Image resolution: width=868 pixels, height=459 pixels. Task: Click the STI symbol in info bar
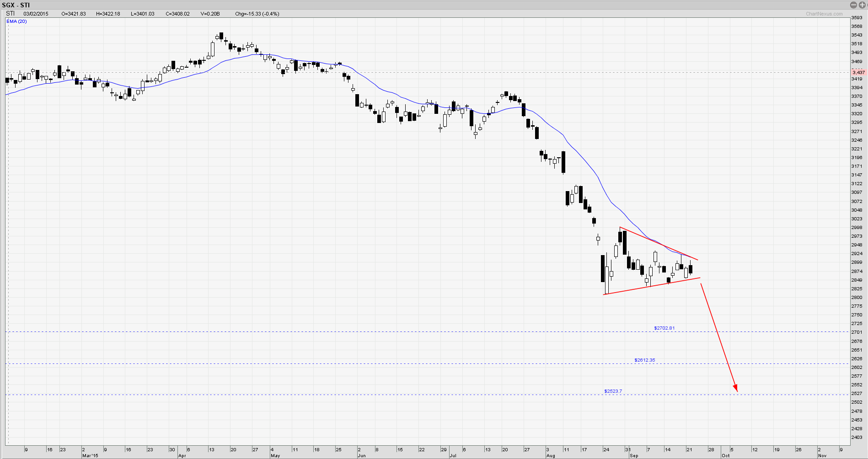(11, 14)
